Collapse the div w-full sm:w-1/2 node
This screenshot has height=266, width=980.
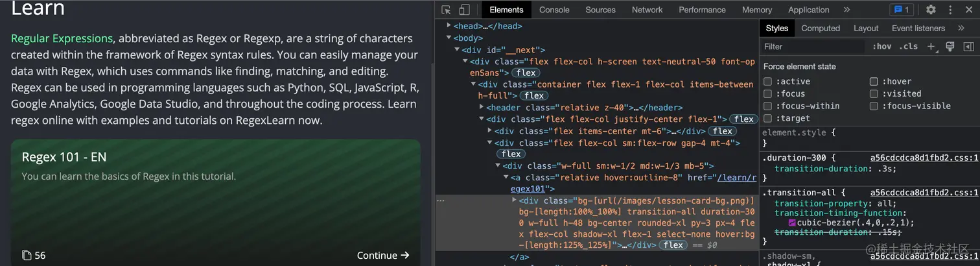(498, 166)
